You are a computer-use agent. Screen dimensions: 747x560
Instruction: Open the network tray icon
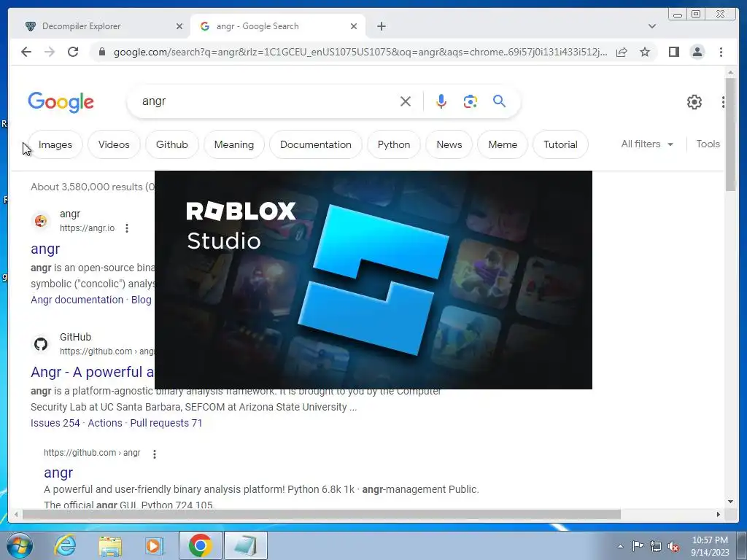(656, 546)
